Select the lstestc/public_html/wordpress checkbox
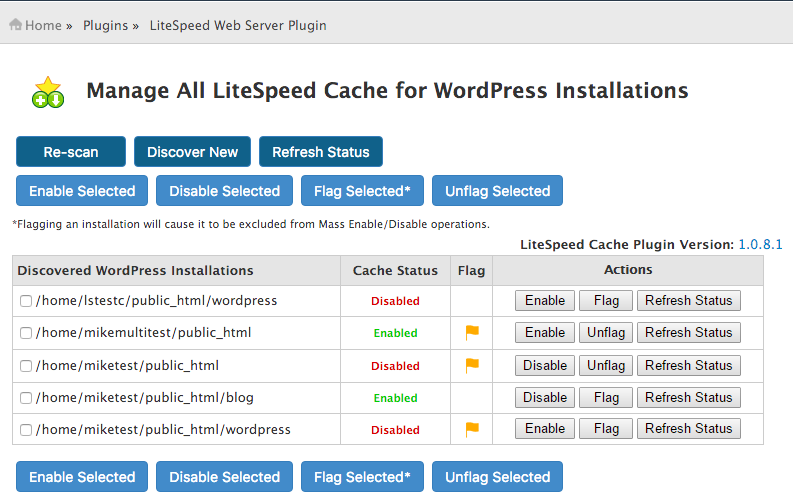Viewport: 793px width, 497px height. tap(26, 301)
